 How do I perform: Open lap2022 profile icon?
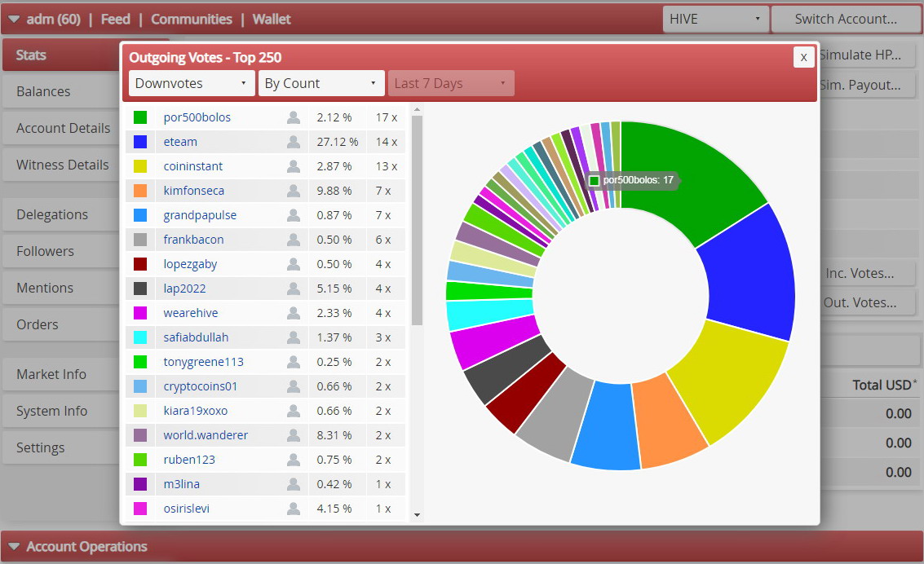[293, 289]
